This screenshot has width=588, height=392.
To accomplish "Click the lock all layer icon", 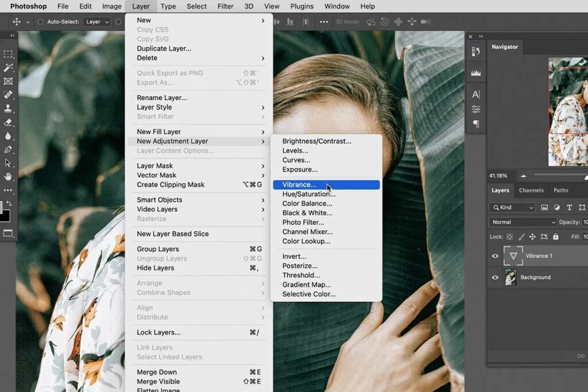I will pos(556,236).
